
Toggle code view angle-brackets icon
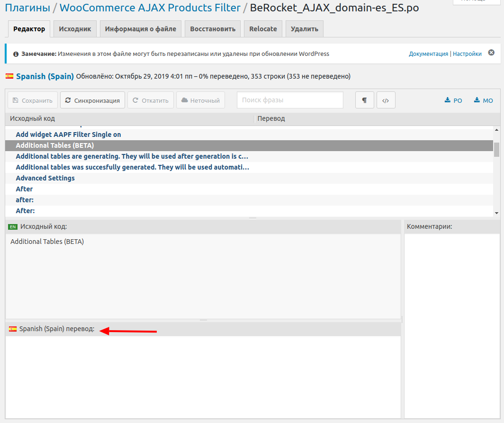[386, 100]
